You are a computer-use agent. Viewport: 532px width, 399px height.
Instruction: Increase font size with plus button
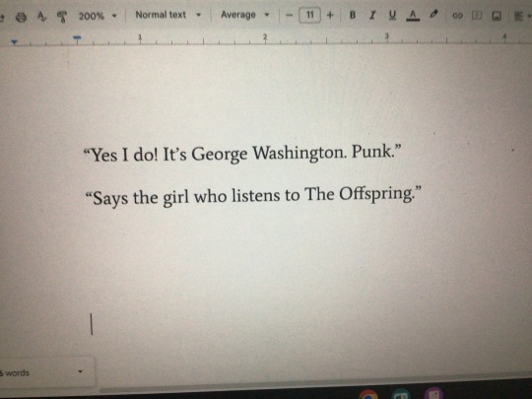click(x=330, y=15)
